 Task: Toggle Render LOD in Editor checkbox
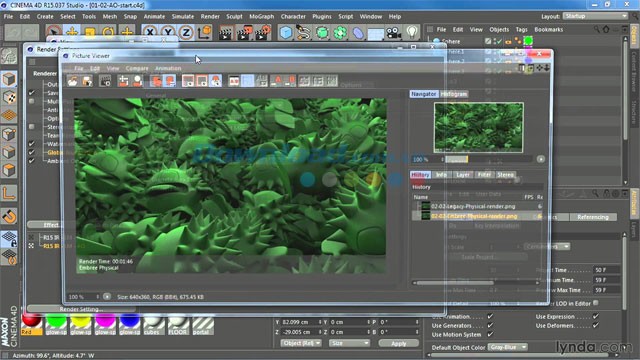pos(596,303)
